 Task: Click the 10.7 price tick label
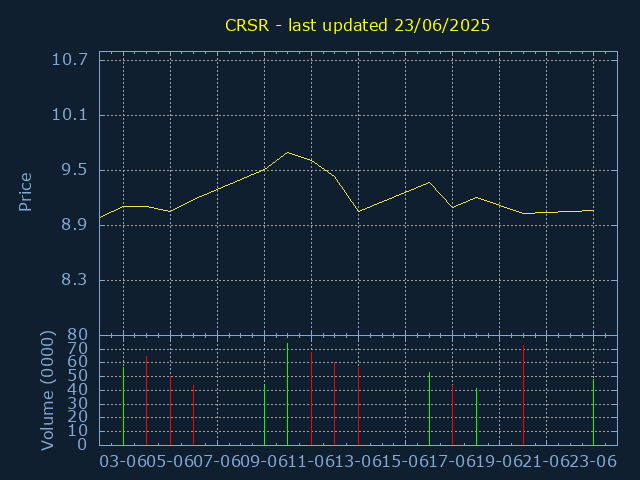click(69, 60)
